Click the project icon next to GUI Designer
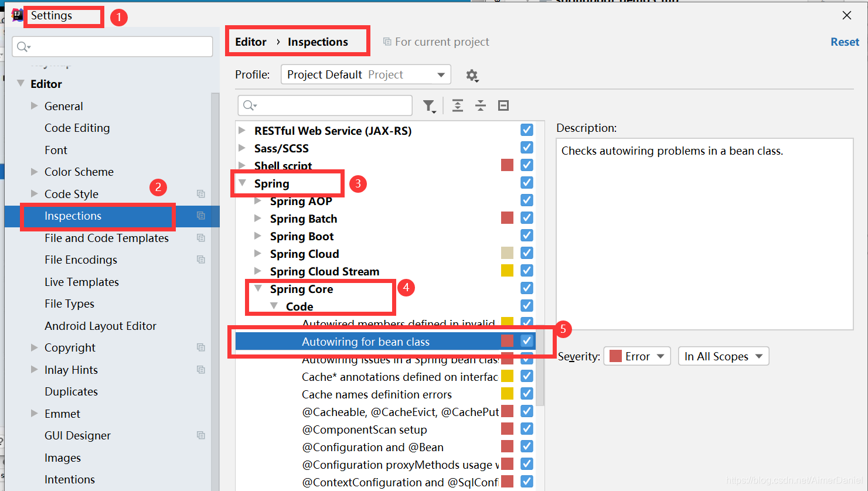 (x=201, y=435)
